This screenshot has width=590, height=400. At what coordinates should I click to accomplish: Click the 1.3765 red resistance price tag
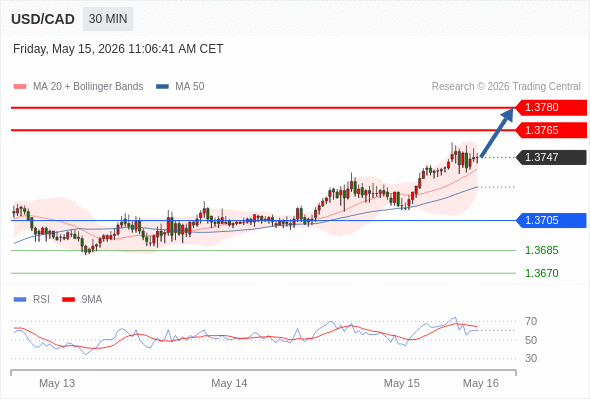coord(551,130)
